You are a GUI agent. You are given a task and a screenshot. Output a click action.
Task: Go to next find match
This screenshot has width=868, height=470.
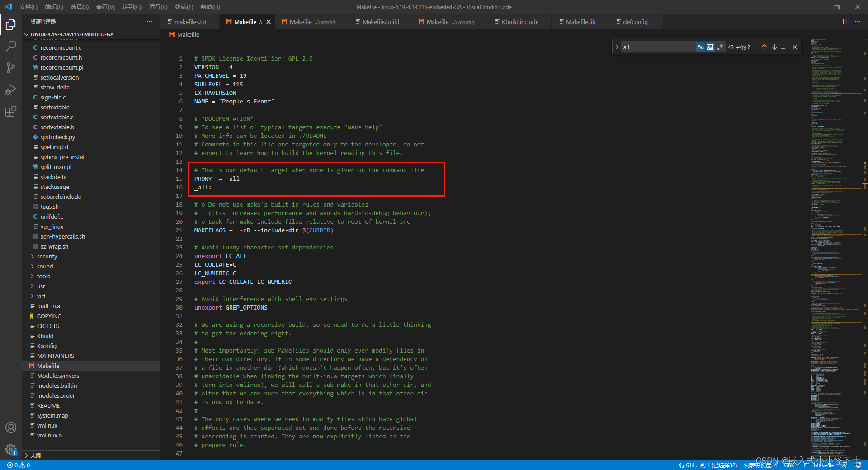coord(774,47)
